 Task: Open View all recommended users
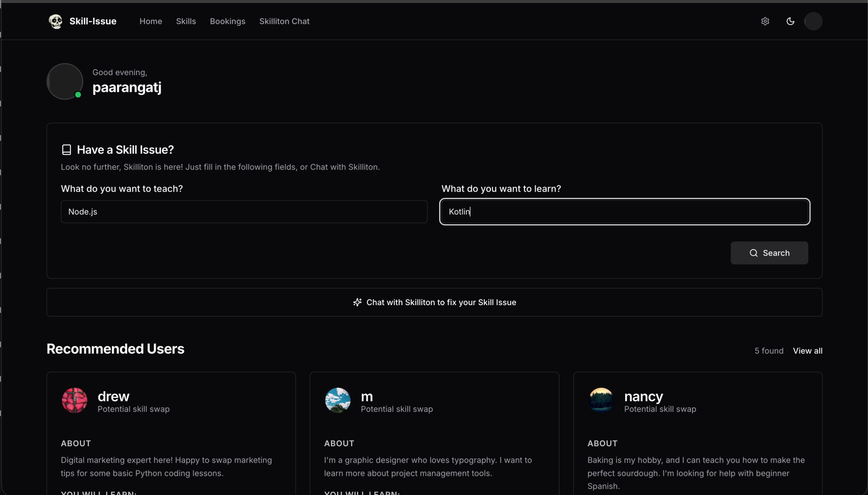point(807,350)
